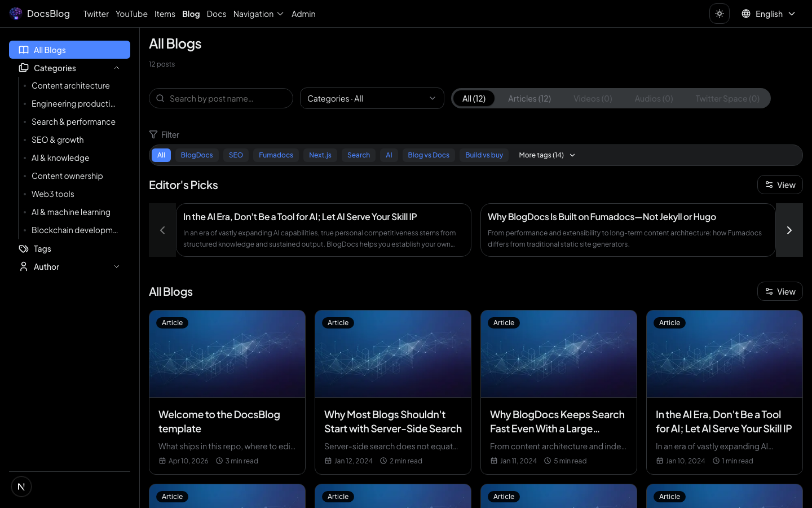Go to previous Editor's Picks slide
812x508 pixels.
point(162,230)
